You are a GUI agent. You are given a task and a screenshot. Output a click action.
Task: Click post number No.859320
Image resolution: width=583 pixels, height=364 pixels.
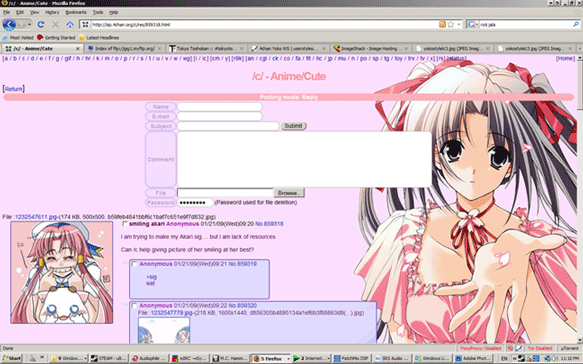pyautogui.click(x=242, y=306)
